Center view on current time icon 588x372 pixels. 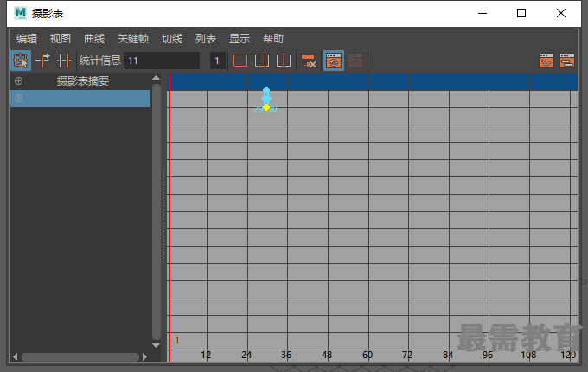284,61
